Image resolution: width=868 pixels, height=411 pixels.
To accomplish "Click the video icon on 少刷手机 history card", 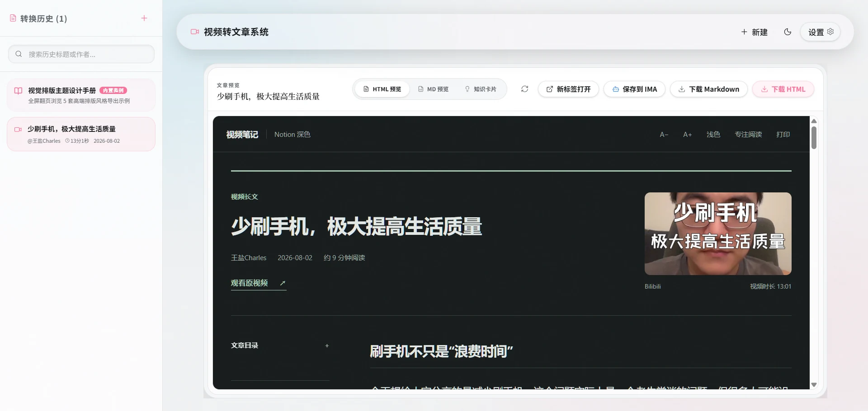I will pyautogui.click(x=18, y=129).
